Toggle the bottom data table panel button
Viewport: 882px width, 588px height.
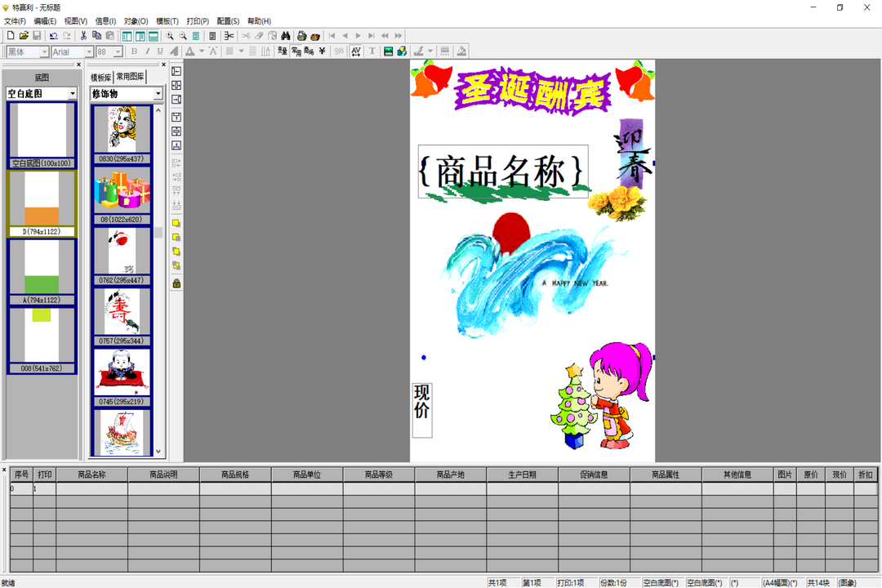(x=153, y=36)
